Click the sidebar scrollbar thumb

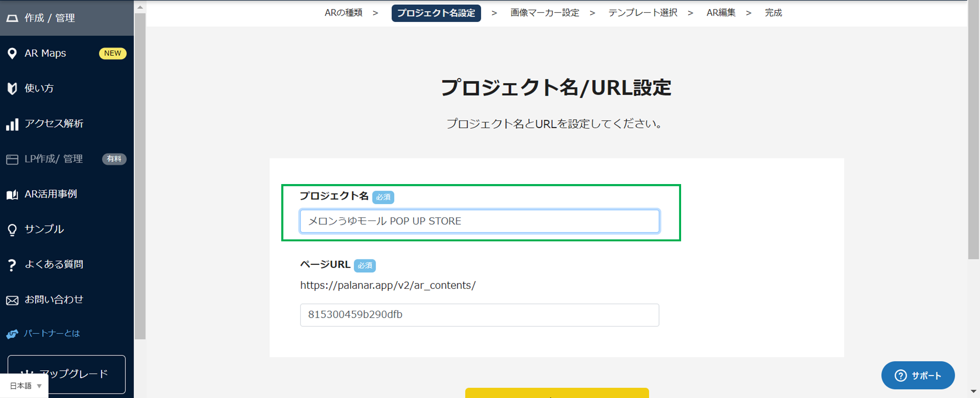click(x=140, y=176)
